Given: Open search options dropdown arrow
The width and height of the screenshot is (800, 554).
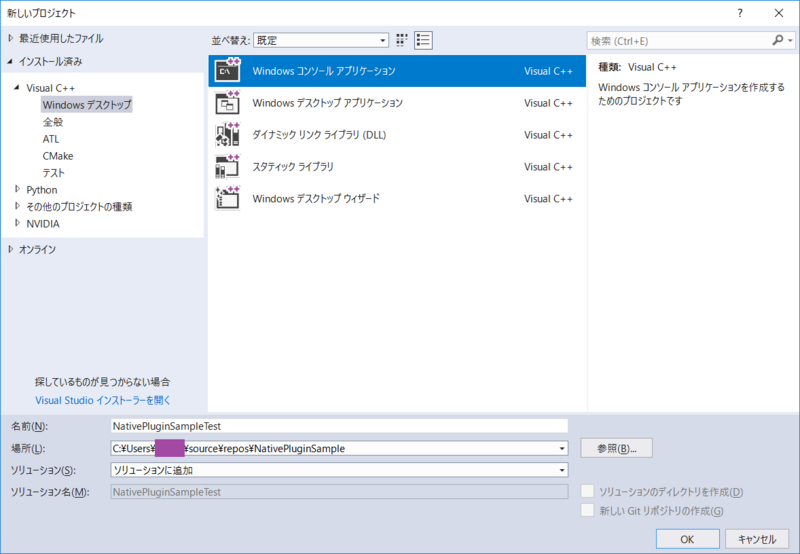Looking at the screenshot, I should [x=790, y=40].
